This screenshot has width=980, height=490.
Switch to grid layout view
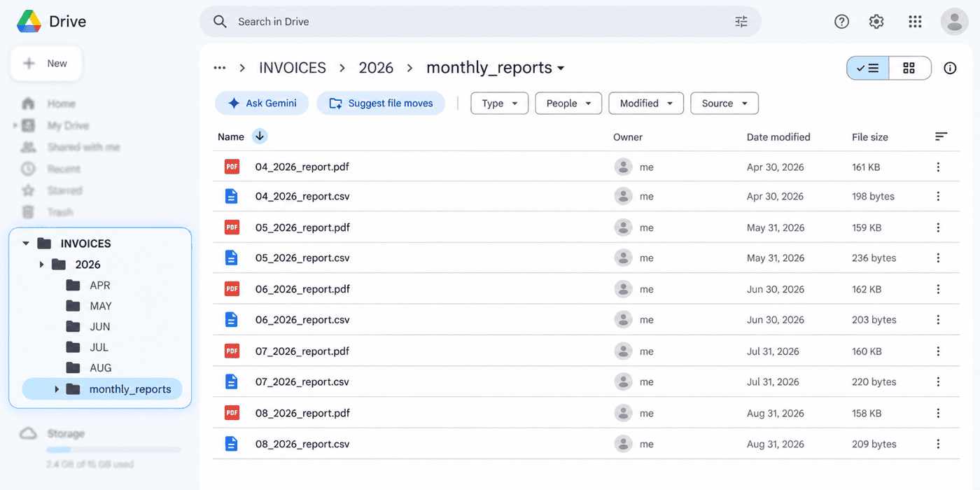click(x=909, y=68)
